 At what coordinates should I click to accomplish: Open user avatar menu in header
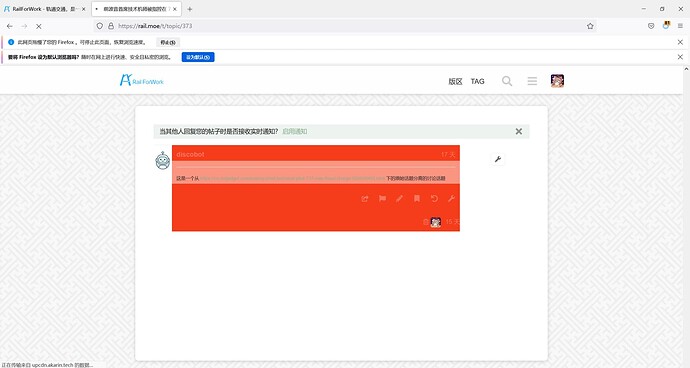click(557, 81)
